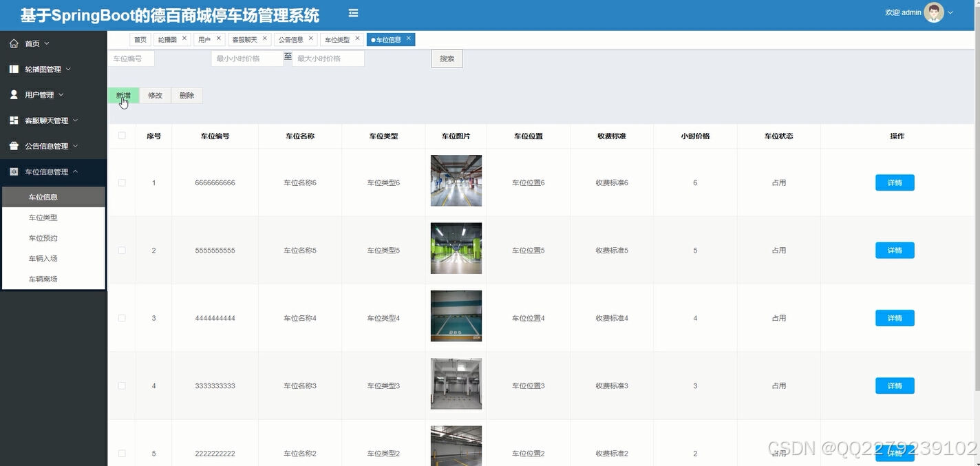
Task: Open the 首页 tab
Action: [x=140, y=39]
